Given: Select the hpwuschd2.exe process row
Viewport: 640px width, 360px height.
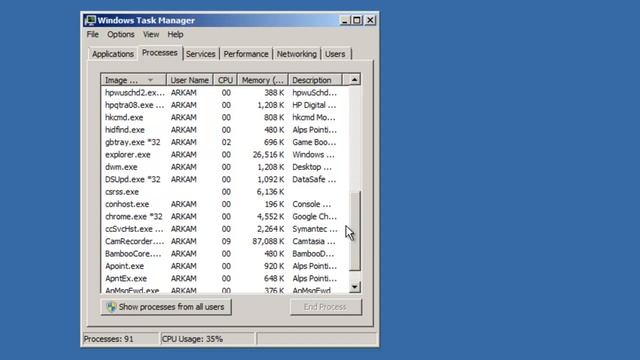Looking at the screenshot, I should point(224,93).
